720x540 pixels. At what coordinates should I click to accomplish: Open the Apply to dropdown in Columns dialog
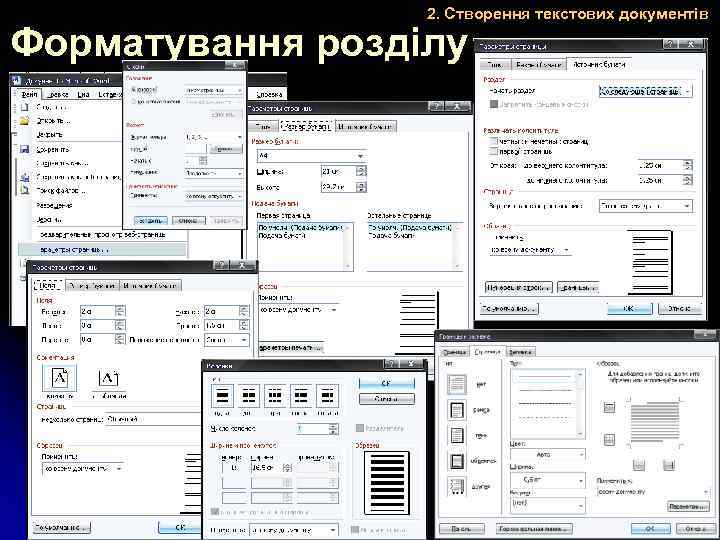click(294, 530)
